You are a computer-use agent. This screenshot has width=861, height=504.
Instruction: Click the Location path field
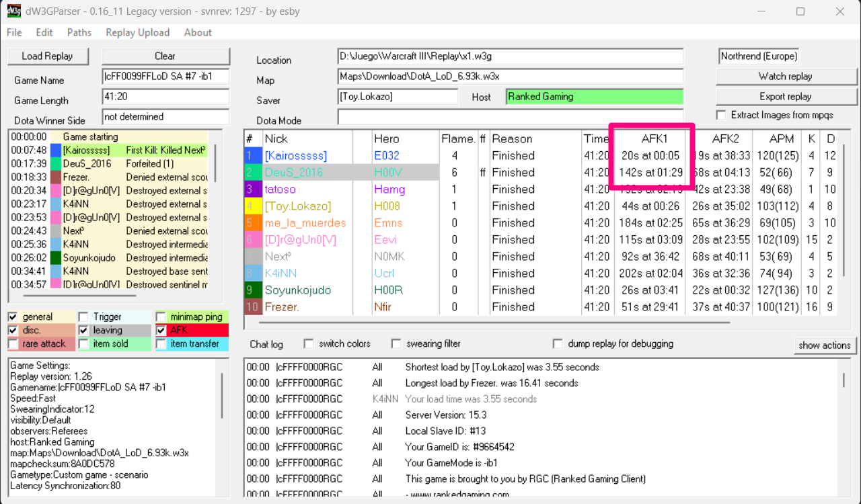511,56
